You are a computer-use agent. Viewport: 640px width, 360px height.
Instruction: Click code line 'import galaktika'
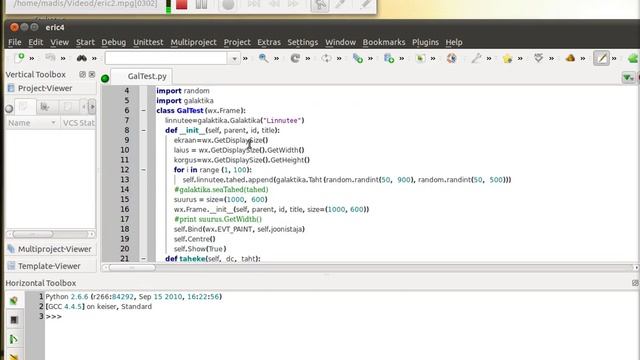point(185,100)
